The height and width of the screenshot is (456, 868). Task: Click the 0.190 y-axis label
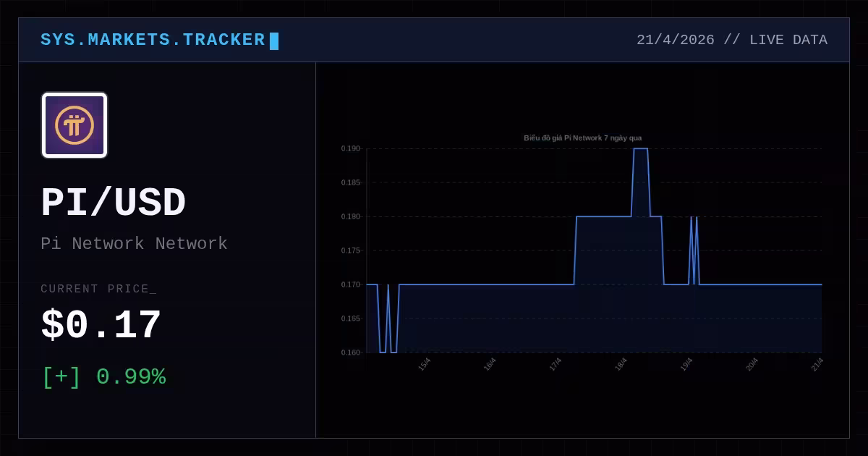point(351,148)
